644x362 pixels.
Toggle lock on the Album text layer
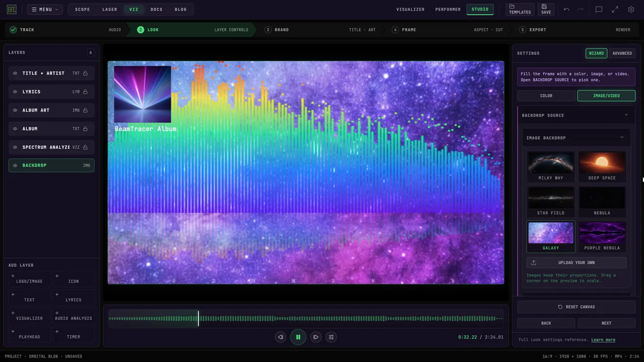coord(86,129)
